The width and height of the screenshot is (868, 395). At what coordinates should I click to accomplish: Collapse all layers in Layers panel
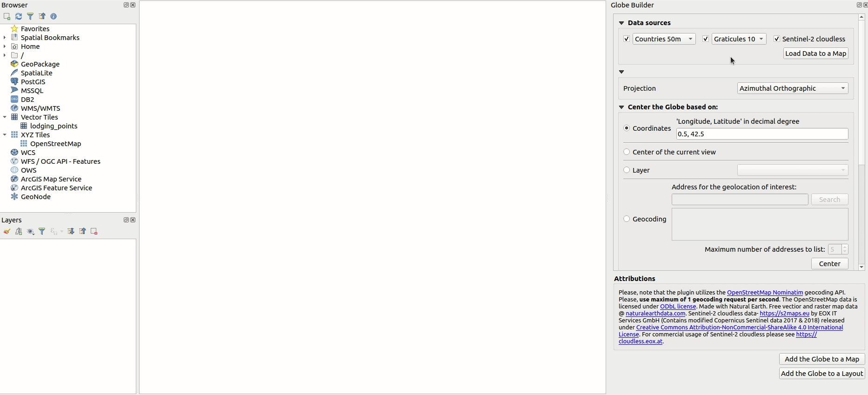(82, 231)
